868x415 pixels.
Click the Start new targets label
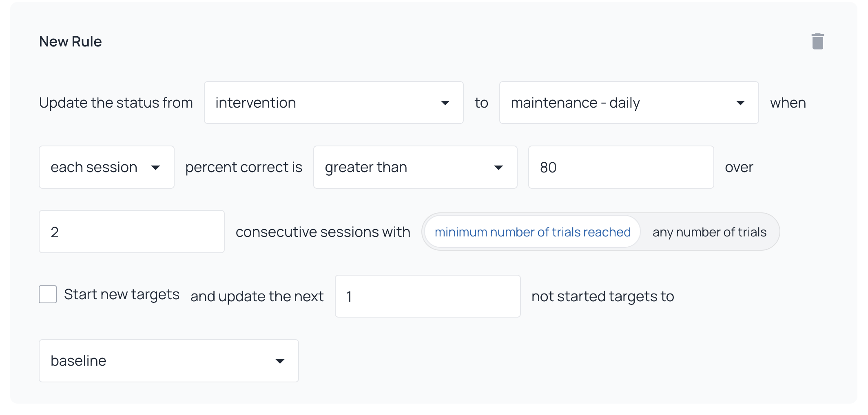point(122,294)
